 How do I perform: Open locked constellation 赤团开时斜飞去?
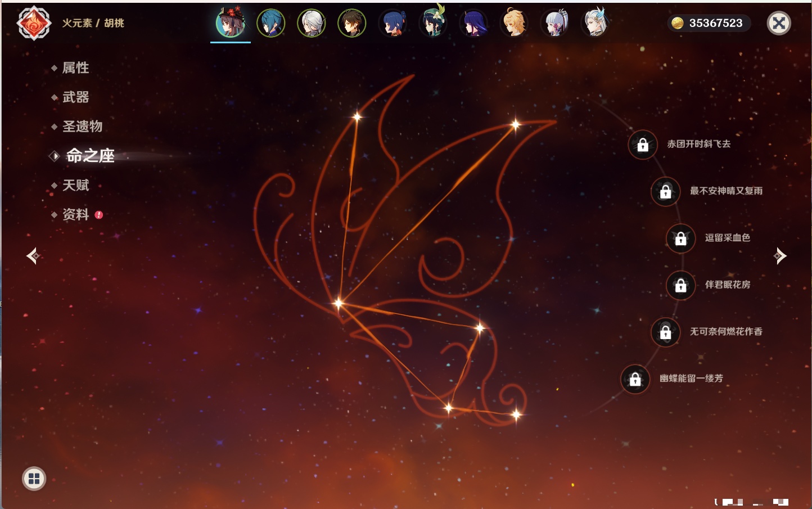click(x=643, y=145)
